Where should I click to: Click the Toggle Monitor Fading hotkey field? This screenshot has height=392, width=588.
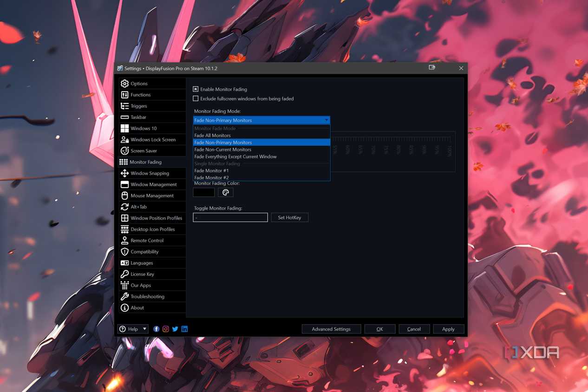(x=230, y=217)
